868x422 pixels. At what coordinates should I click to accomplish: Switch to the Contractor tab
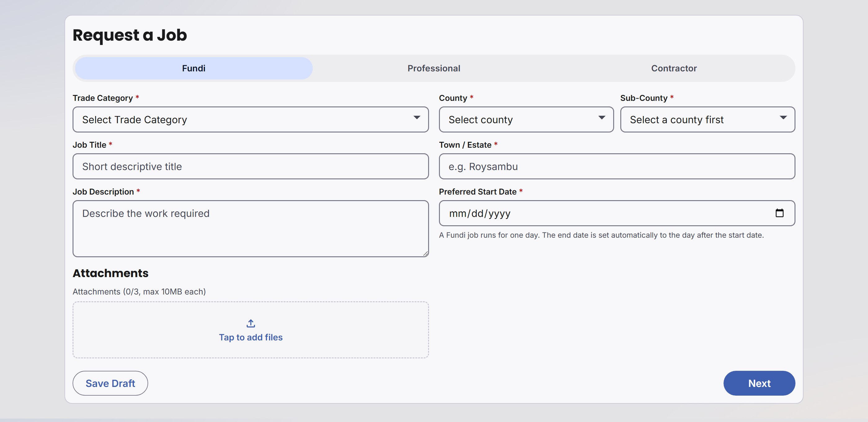click(674, 68)
